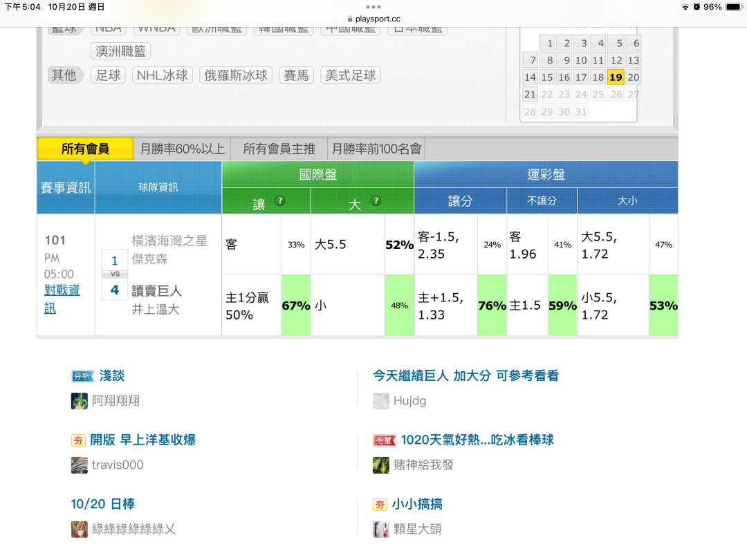Click the 客 1.96 odds cell

527,245
